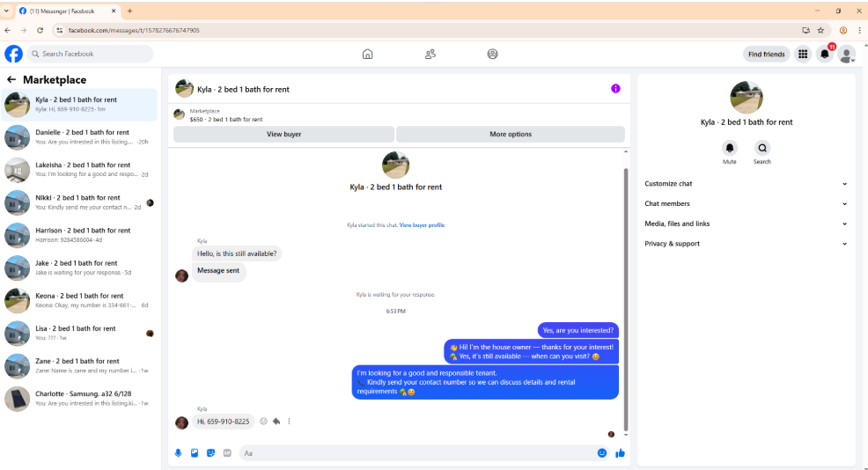Click the 'Yes, are you interested?' message
This screenshot has width=868, height=470.
point(577,330)
